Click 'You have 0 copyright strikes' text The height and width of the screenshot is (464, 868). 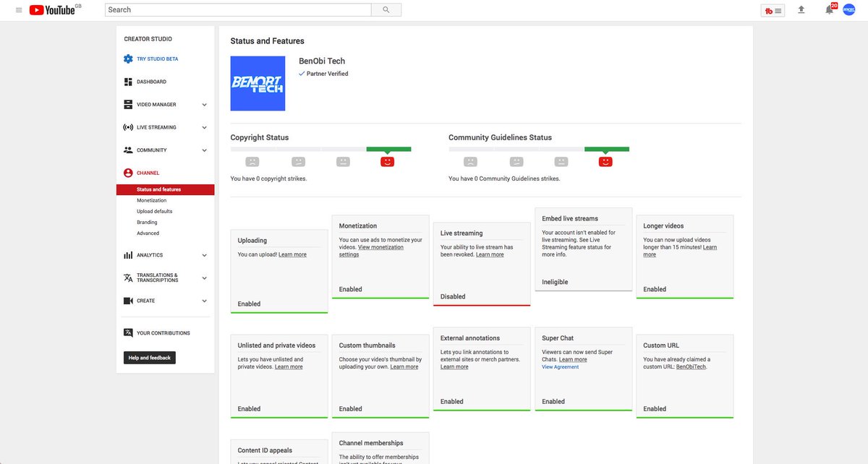[268, 179]
